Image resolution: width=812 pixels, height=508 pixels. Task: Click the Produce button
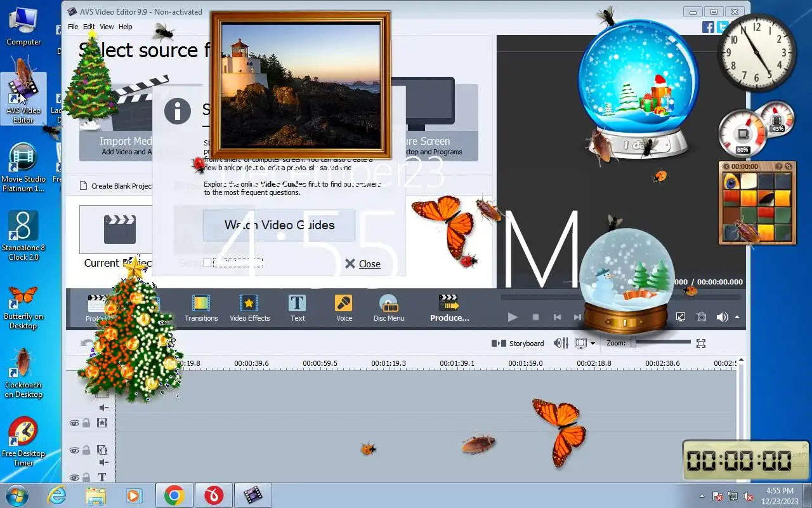pyautogui.click(x=449, y=308)
